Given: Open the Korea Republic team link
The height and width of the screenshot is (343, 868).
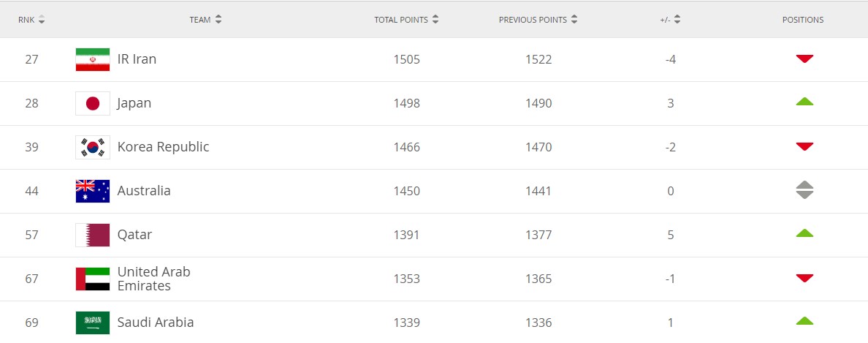Looking at the screenshot, I should [x=164, y=147].
